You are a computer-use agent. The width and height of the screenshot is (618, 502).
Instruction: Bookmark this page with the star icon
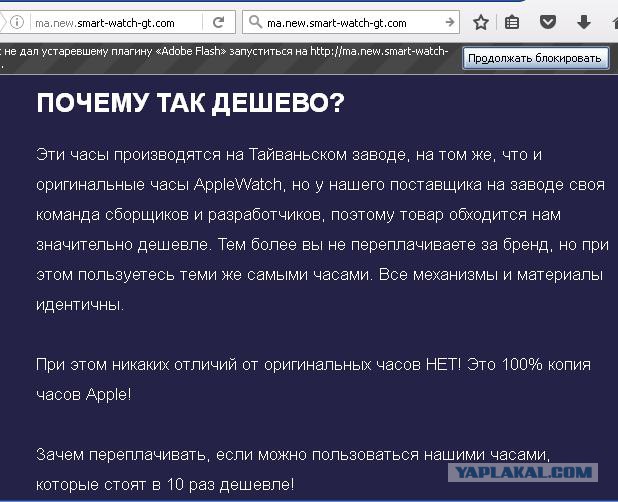(x=480, y=22)
